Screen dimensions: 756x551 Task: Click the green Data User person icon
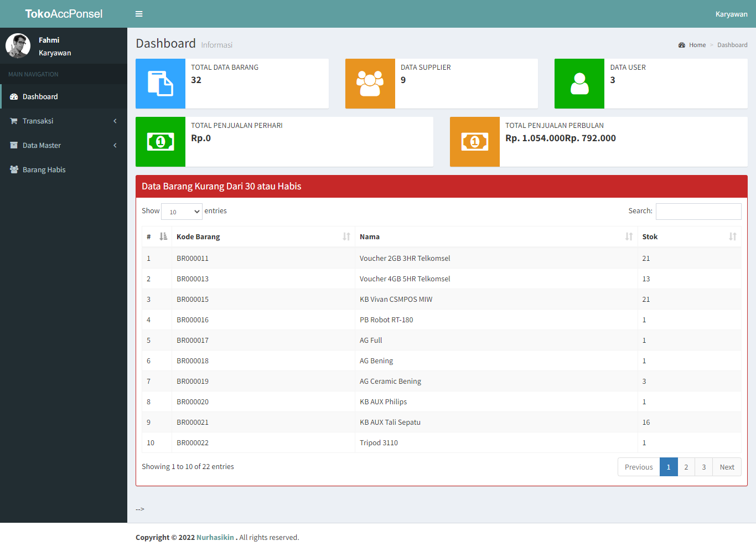click(x=579, y=84)
